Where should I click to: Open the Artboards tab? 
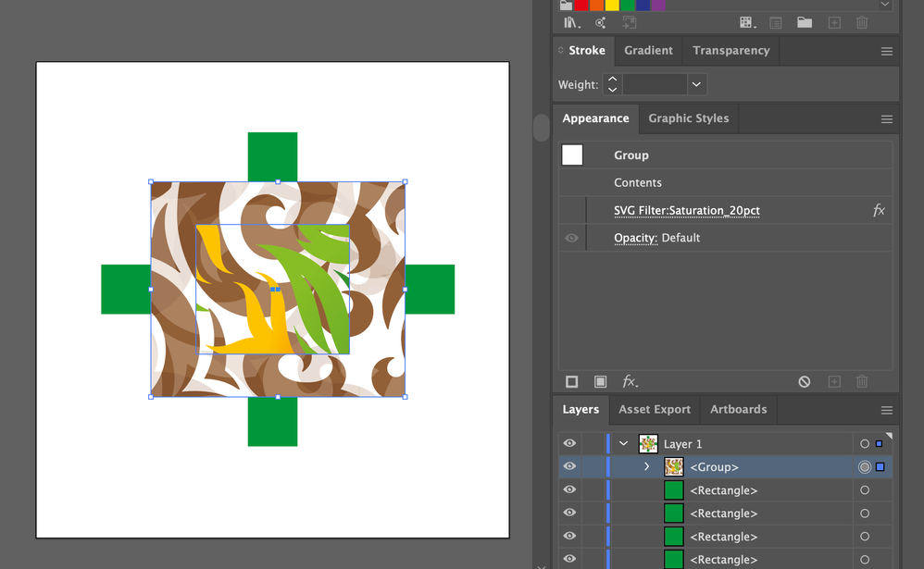coord(738,410)
